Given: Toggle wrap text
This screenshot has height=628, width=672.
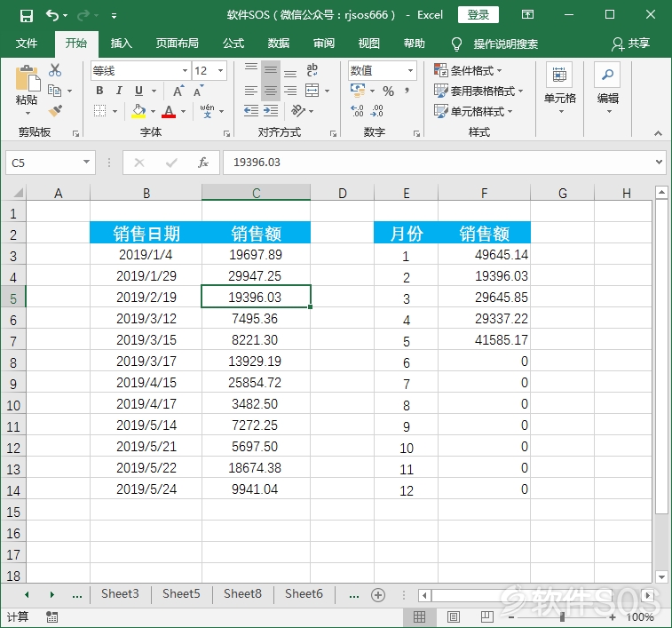Looking at the screenshot, I should (x=312, y=70).
